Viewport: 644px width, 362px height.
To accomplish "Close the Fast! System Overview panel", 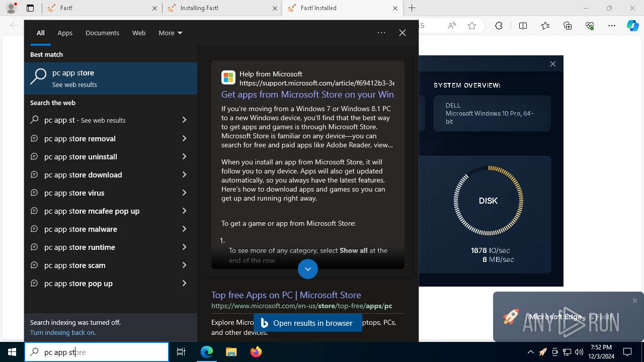I will click(x=553, y=64).
